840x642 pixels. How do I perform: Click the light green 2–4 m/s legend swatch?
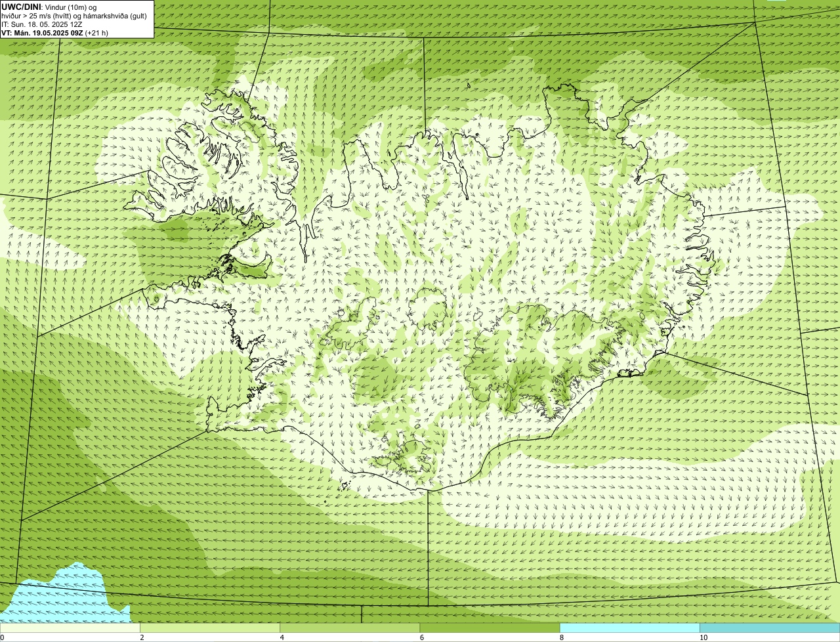click(210, 628)
